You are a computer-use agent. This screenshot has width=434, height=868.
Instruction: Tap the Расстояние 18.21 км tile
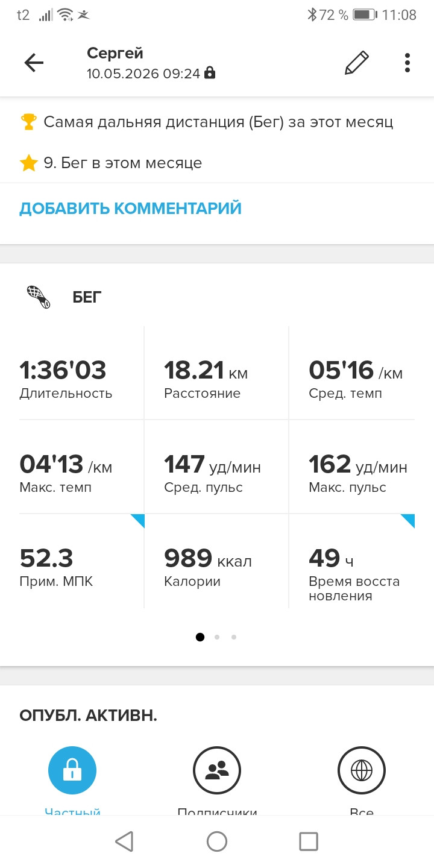[216, 373]
